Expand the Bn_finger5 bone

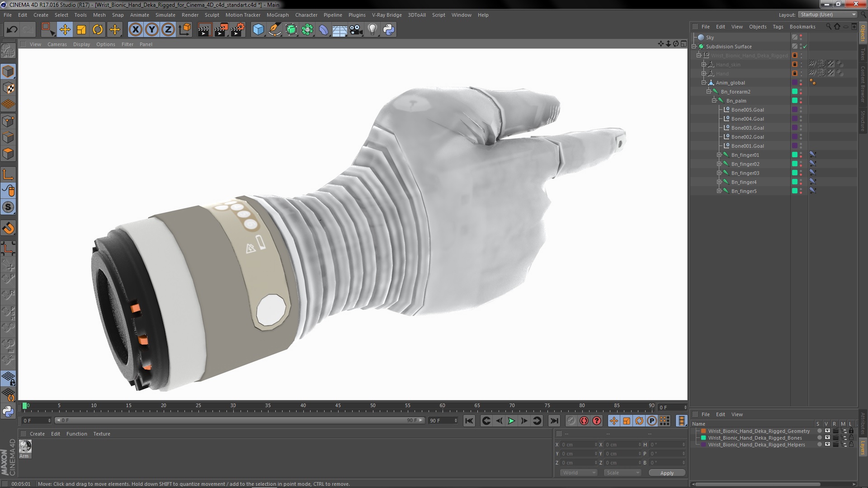(x=719, y=191)
